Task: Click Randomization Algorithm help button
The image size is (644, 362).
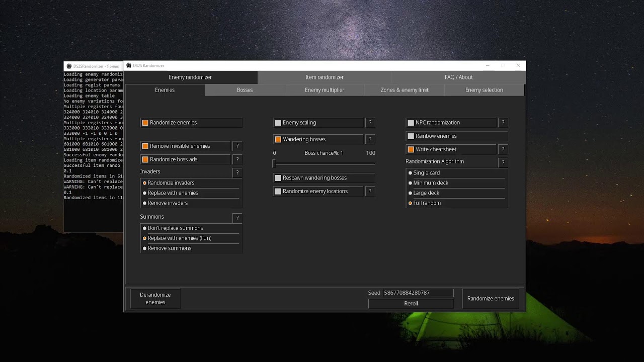Action: point(503,163)
